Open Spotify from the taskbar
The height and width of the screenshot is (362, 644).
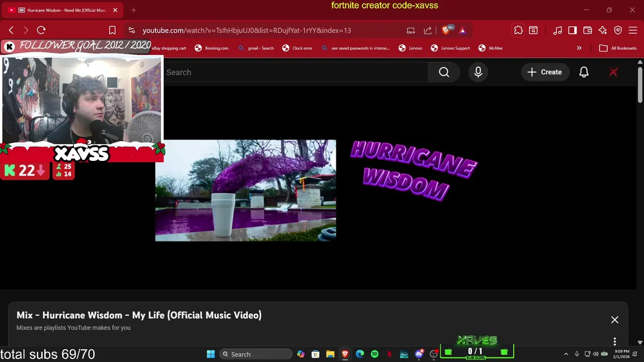click(x=375, y=354)
